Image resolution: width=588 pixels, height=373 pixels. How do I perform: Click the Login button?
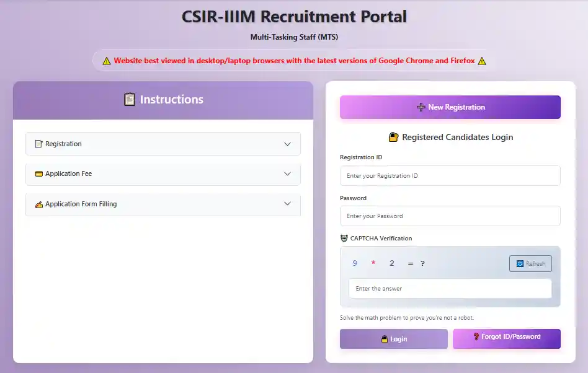click(x=393, y=339)
